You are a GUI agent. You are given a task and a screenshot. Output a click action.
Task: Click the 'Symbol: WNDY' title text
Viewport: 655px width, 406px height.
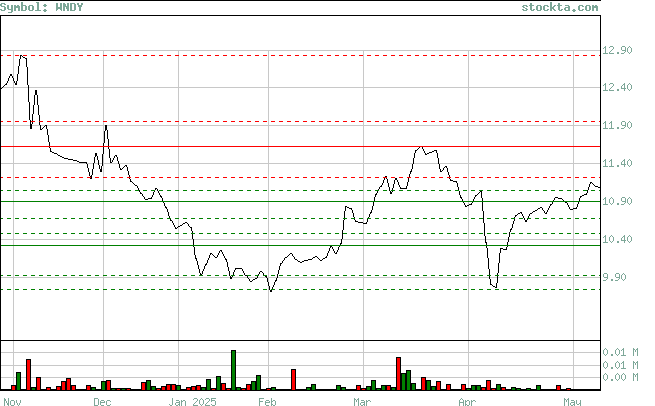pos(42,7)
